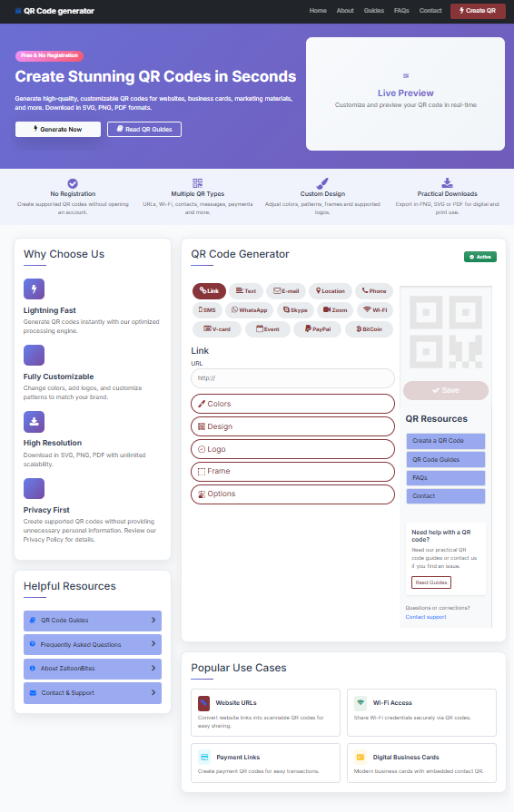Open QR Code Guides in QR Resources
The height and width of the screenshot is (812, 514).
(446, 459)
